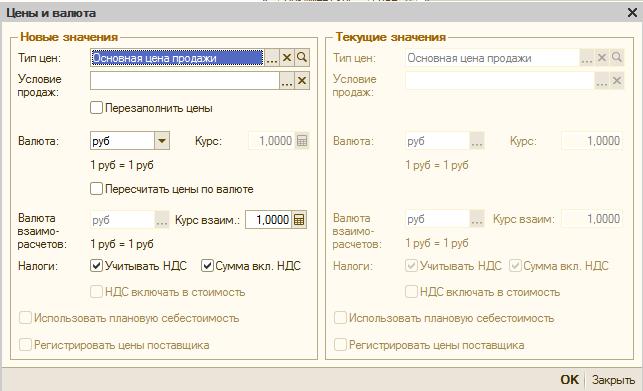Click НДС включать в стоимость in Текущие значения
Image resolution: width=643 pixels, height=391 pixels.
coord(411,292)
